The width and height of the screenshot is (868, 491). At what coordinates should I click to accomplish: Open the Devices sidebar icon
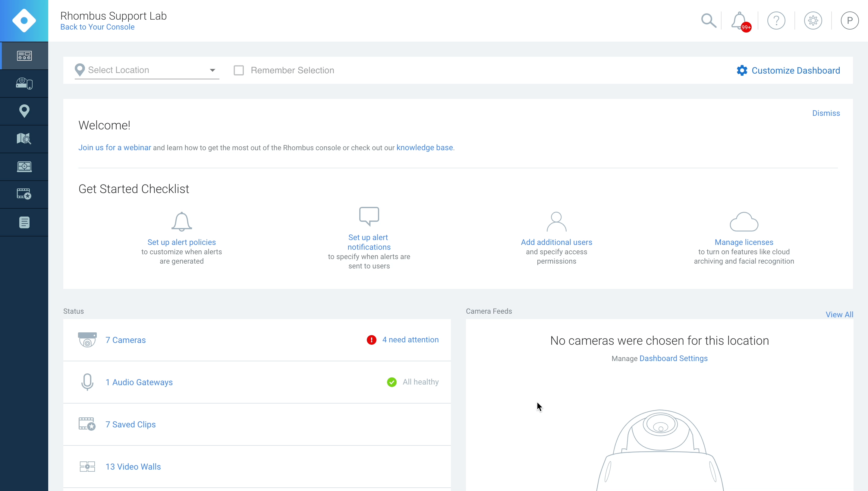click(24, 84)
